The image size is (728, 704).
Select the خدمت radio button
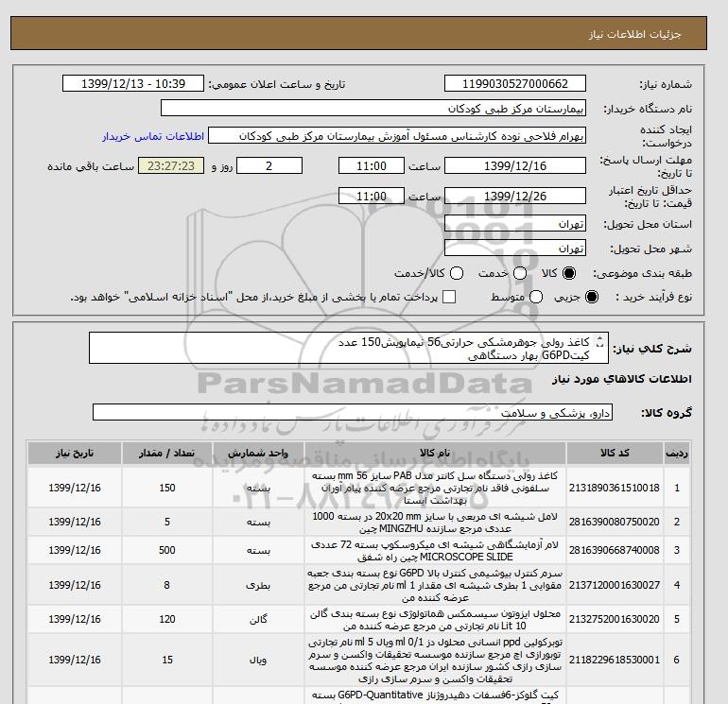click(520, 273)
